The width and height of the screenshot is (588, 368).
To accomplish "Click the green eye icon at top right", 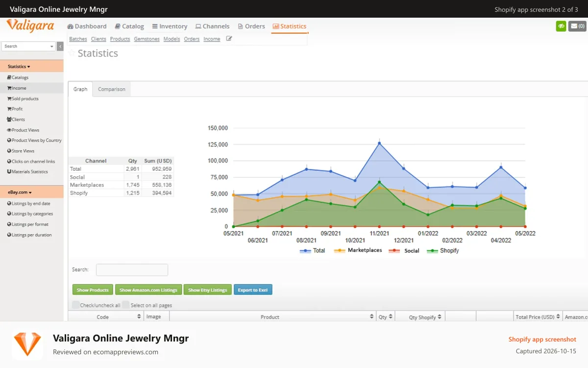I will 561,26.
